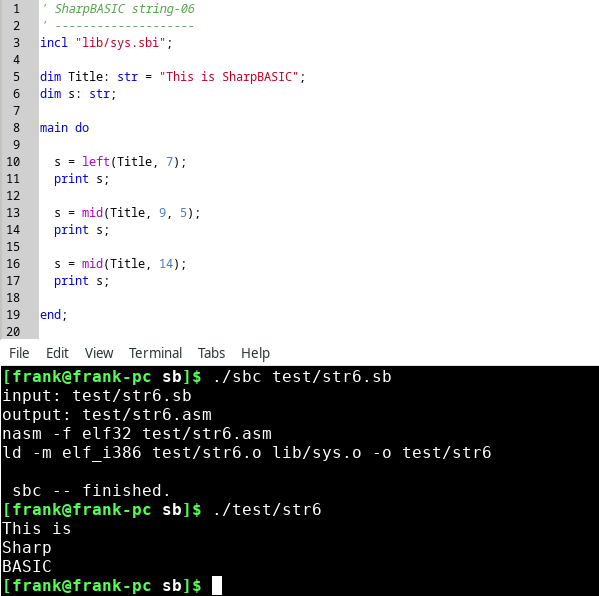Open the File menu in terminal
599x596 pixels.
[x=19, y=353]
